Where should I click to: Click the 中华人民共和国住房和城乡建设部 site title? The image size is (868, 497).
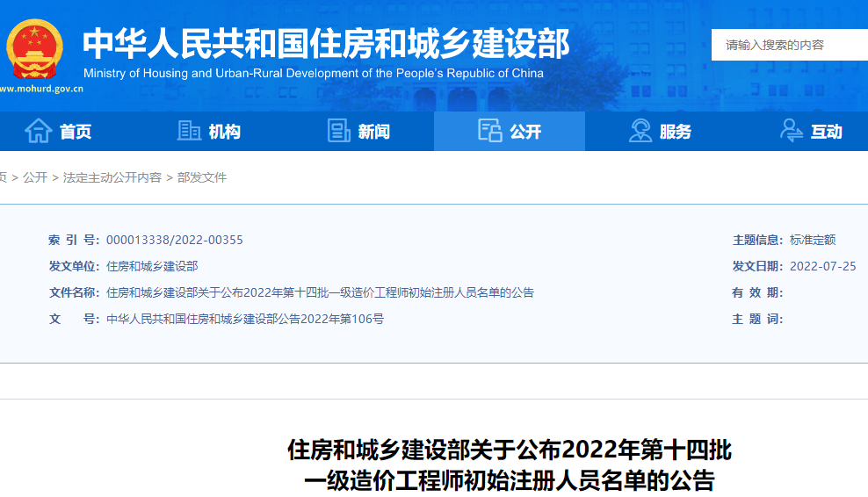pos(326,42)
